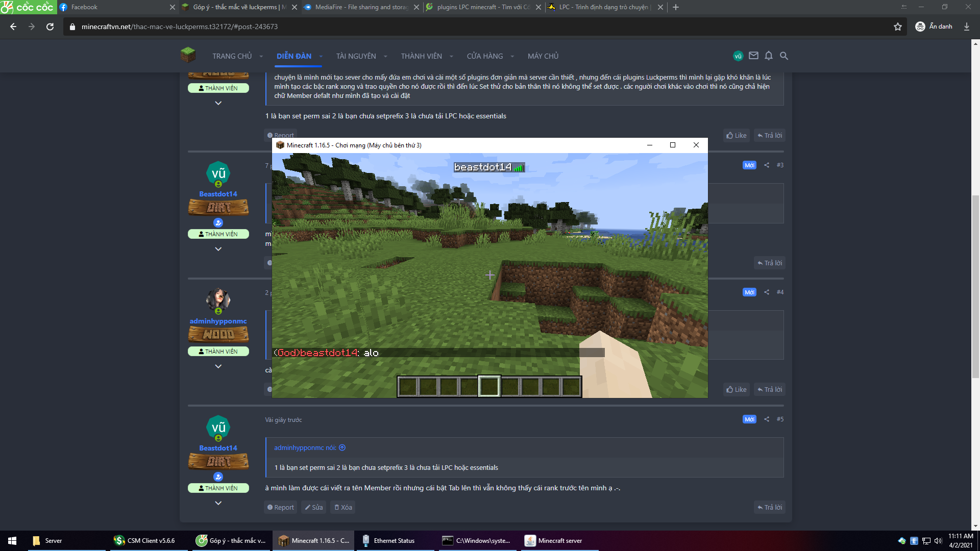Open the forum search icon
The image size is (980, 551).
(784, 56)
